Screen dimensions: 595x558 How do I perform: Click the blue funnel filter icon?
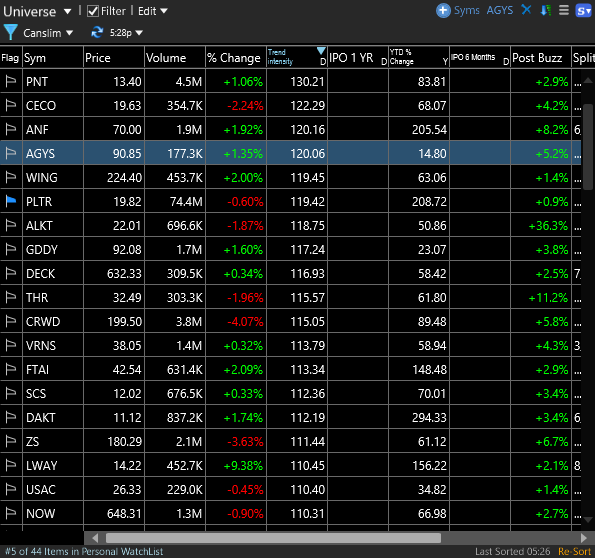(x=11, y=32)
